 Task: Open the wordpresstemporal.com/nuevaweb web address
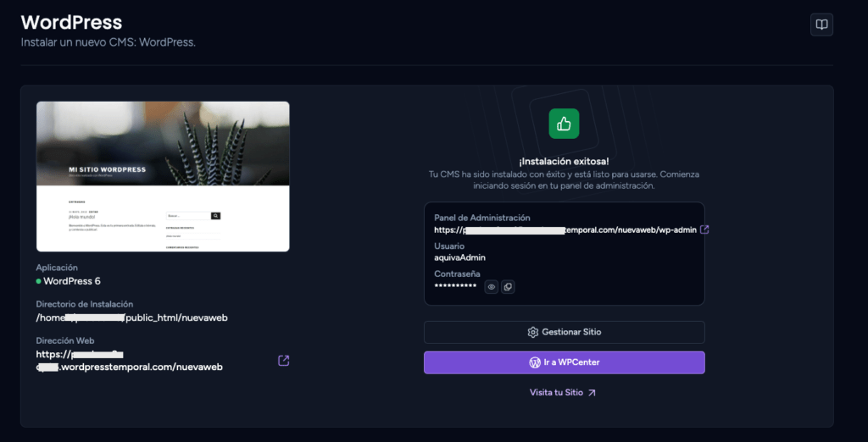click(130, 360)
